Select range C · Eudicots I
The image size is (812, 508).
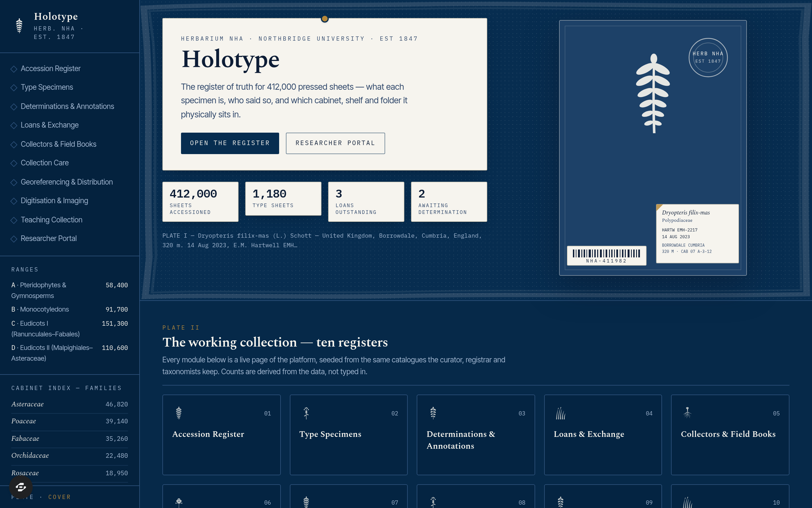point(69,329)
